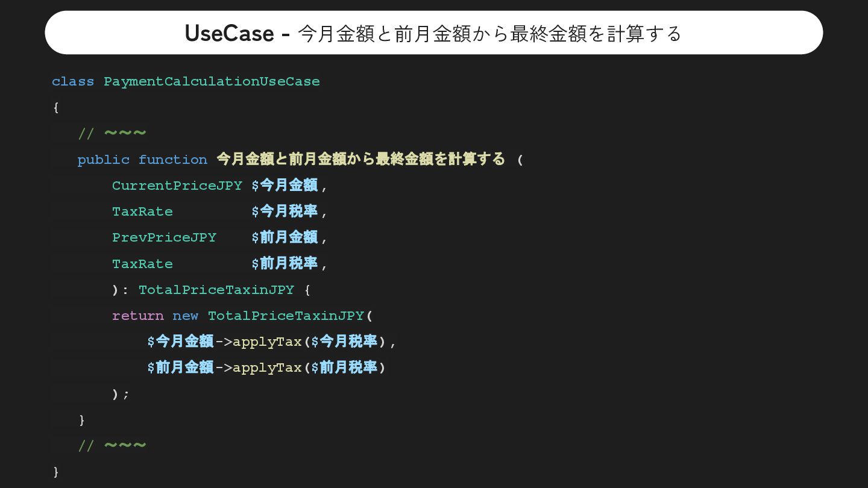The width and height of the screenshot is (868, 488).
Task: Click the PrevPriceJPY parameter type
Action: (x=164, y=237)
